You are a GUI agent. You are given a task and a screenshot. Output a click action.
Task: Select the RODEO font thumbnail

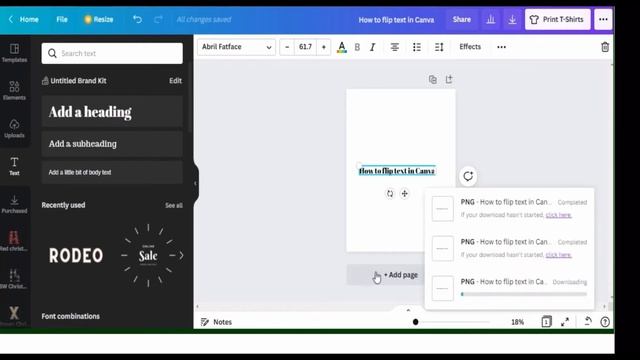tap(76, 256)
